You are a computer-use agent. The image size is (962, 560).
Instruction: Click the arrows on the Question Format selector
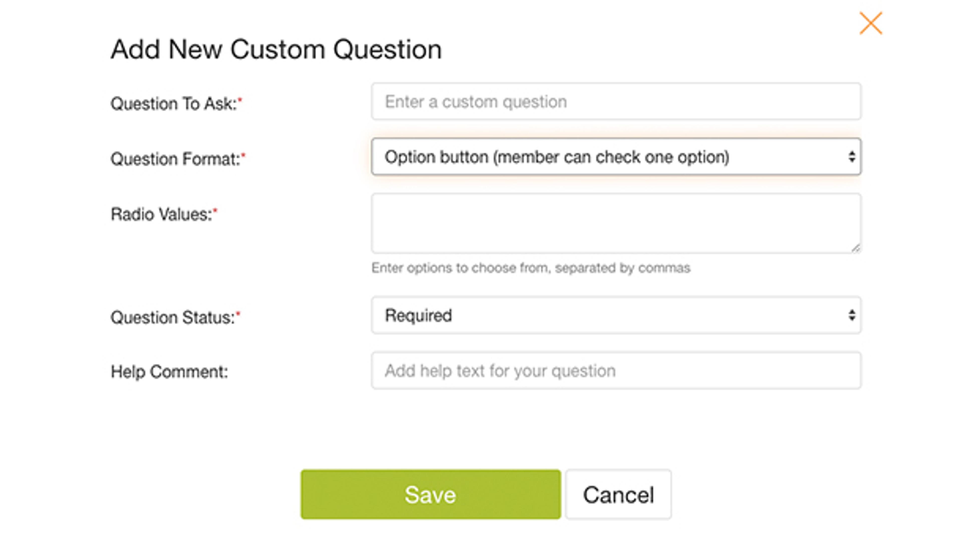coord(851,157)
